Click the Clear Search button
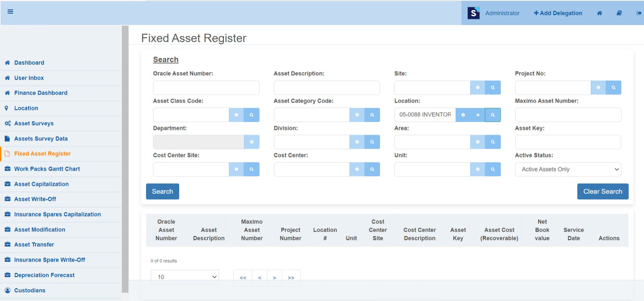 coord(603,191)
